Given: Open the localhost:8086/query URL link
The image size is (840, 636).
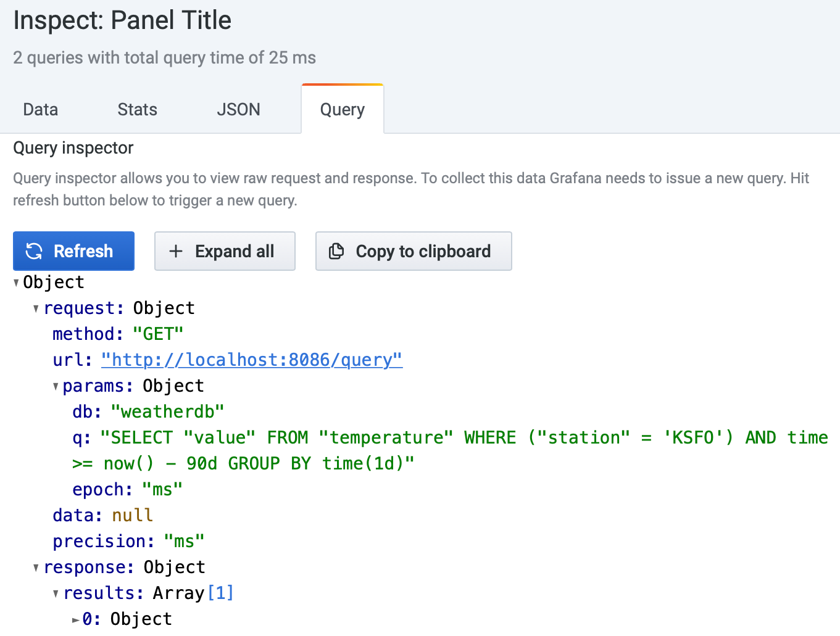Looking at the screenshot, I should (252, 360).
